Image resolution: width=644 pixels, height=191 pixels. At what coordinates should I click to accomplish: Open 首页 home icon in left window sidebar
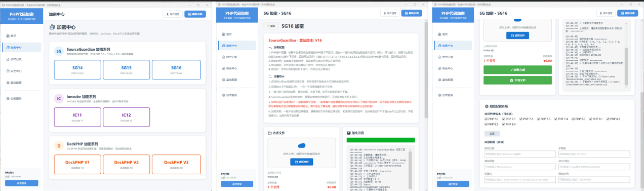coord(8,36)
